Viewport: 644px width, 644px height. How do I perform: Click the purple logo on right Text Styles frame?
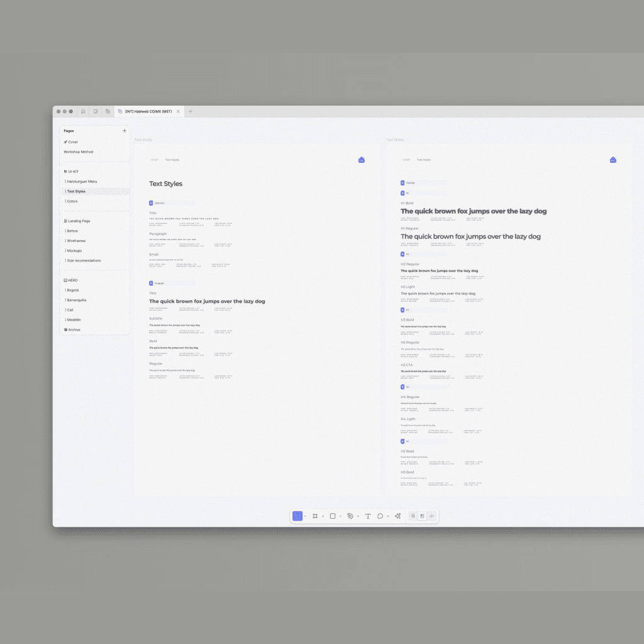pos(613,160)
